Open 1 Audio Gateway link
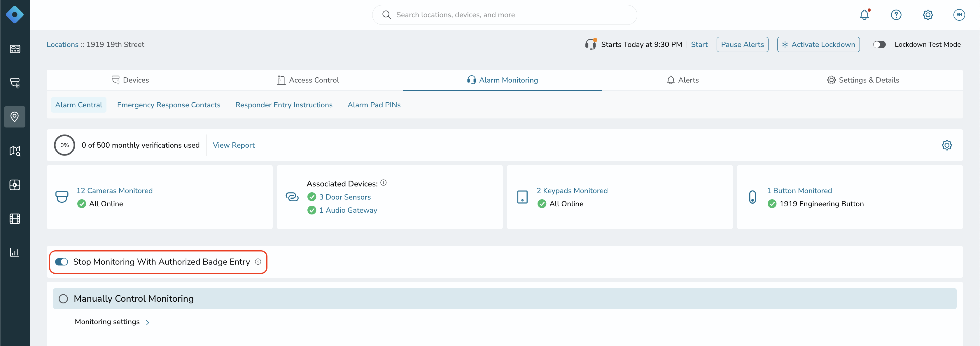980x346 pixels. (x=348, y=210)
